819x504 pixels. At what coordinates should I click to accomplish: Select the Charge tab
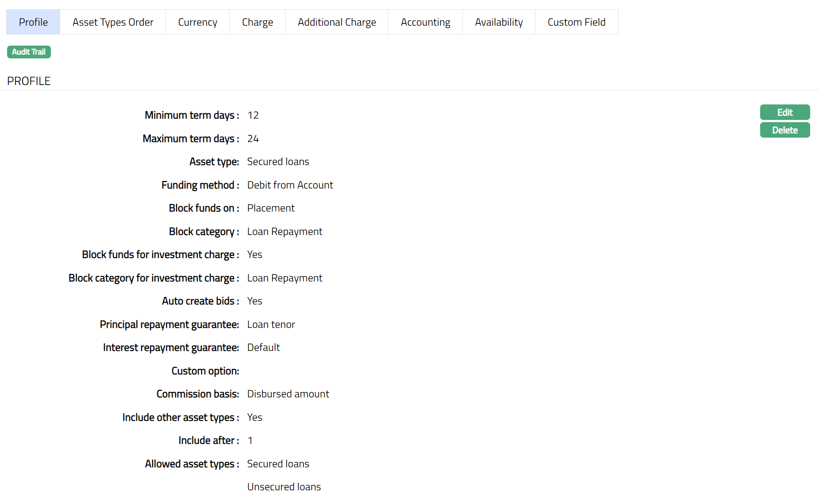pos(257,22)
